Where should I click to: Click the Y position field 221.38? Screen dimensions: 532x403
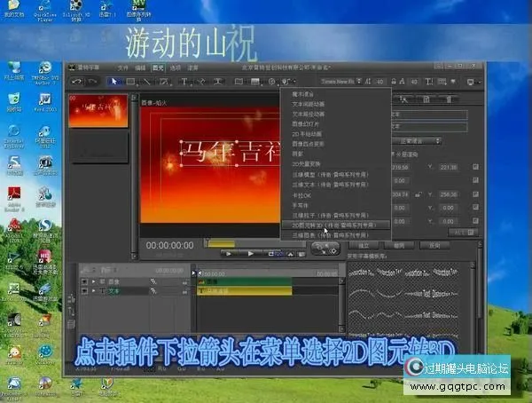click(x=449, y=167)
